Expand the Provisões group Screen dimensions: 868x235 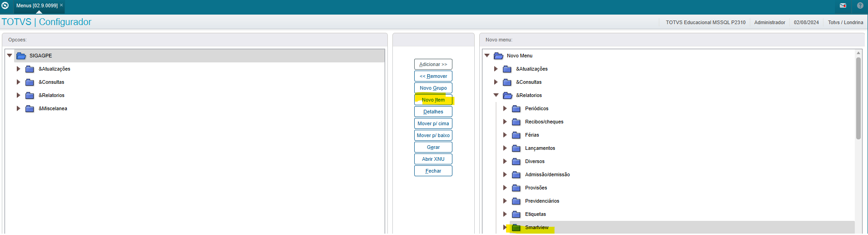pyautogui.click(x=505, y=188)
